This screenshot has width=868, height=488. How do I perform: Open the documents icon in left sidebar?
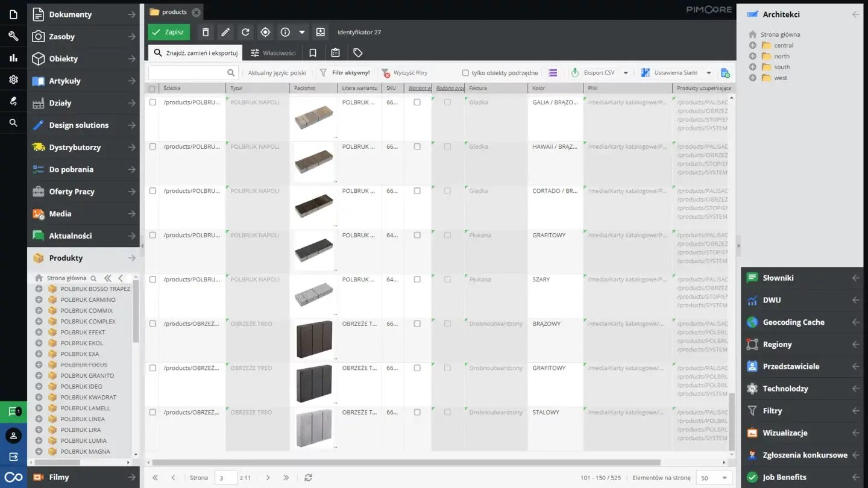pyautogui.click(x=13, y=14)
